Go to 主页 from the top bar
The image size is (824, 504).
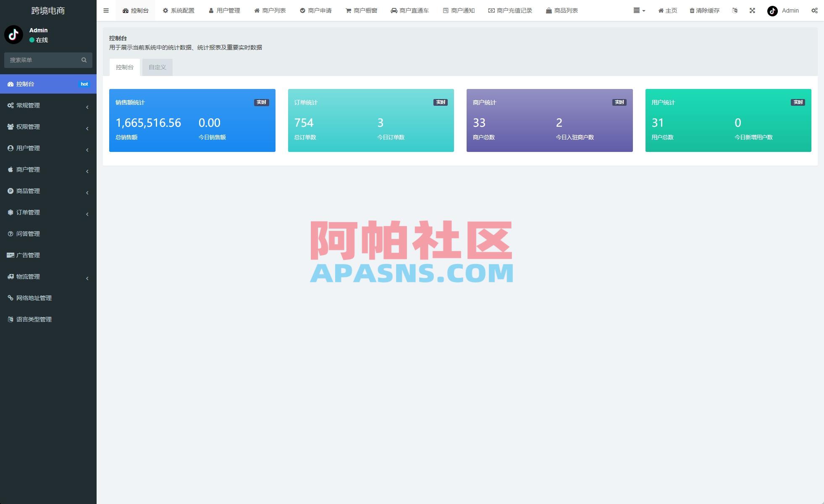click(667, 10)
